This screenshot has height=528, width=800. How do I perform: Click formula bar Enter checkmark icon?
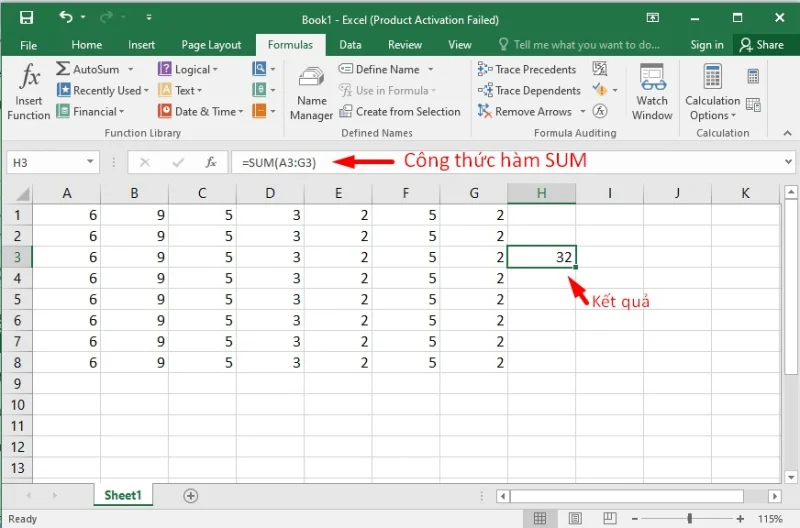coord(178,162)
